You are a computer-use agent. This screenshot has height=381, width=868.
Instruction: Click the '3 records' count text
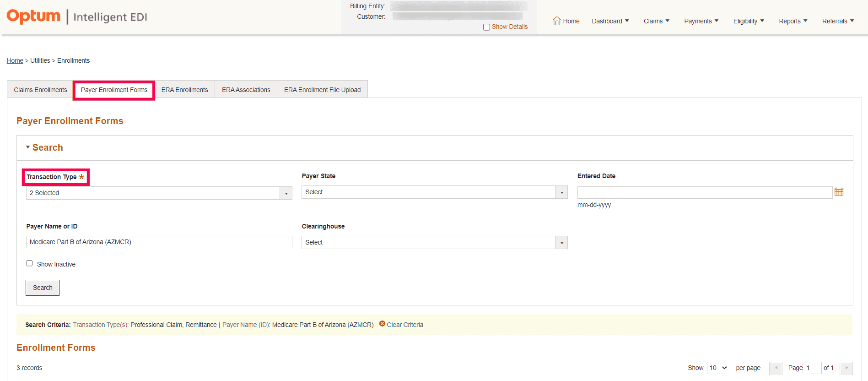[29, 368]
